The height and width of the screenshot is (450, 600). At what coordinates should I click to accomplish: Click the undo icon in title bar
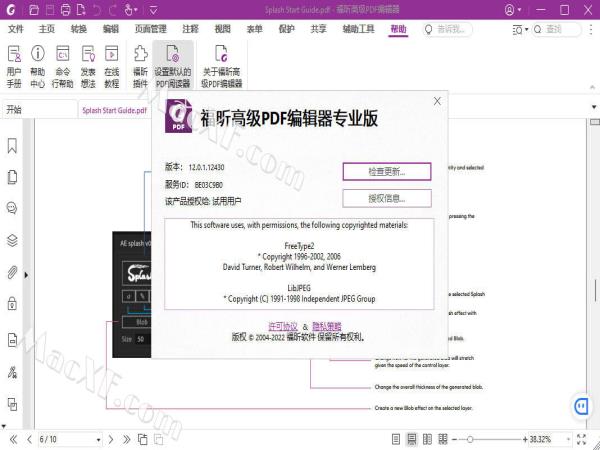(97, 10)
